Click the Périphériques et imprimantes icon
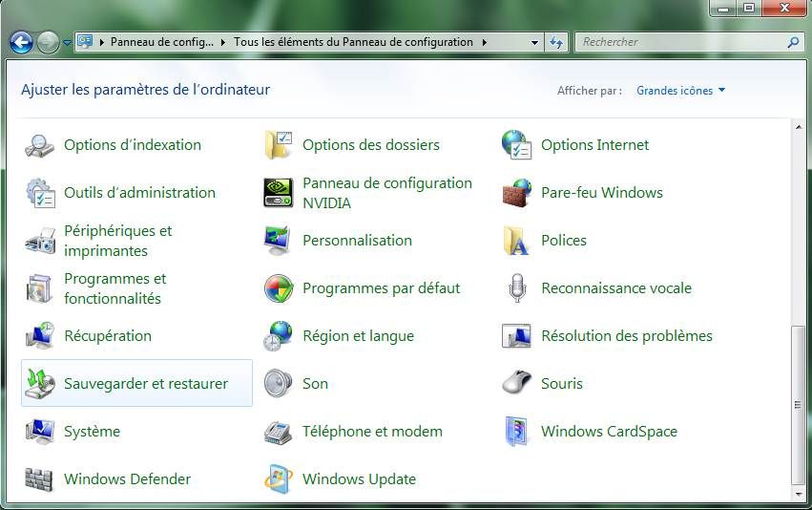This screenshot has height=510, width=812. click(x=39, y=241)
